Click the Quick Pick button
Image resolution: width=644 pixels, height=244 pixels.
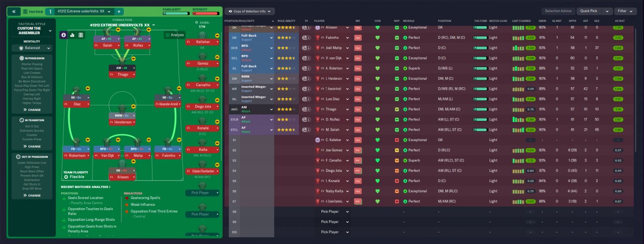(x=589, y=11)
